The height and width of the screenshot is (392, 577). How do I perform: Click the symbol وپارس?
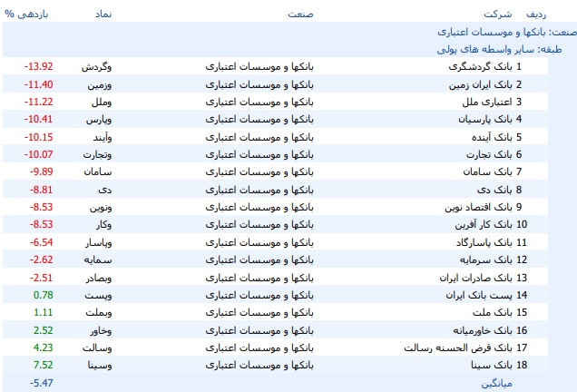(x=99, y=120)
